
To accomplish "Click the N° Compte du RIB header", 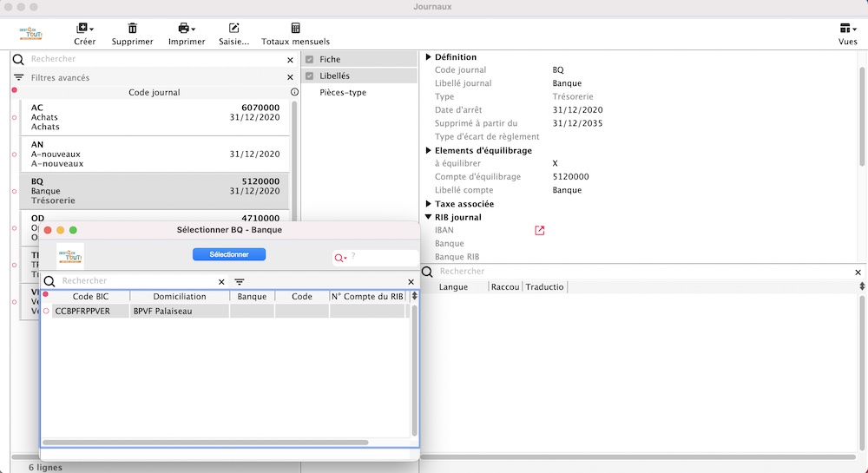I will [x=367, y=297].
